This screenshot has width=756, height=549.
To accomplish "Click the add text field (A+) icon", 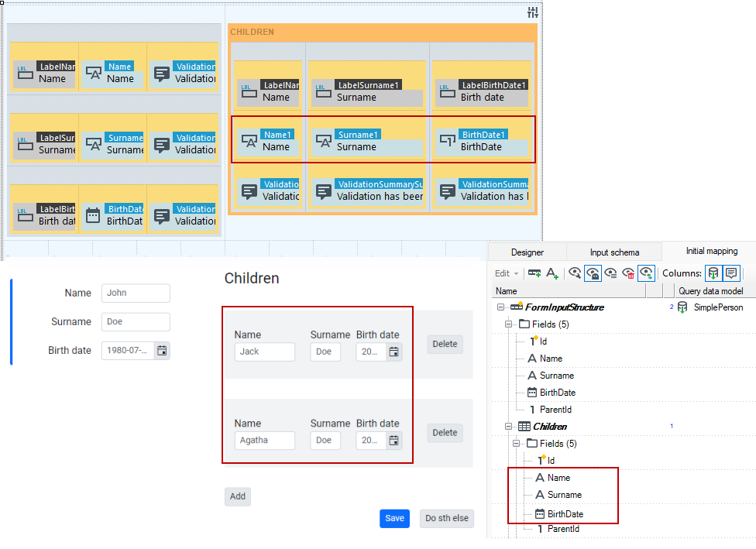I will coord(552,273).
